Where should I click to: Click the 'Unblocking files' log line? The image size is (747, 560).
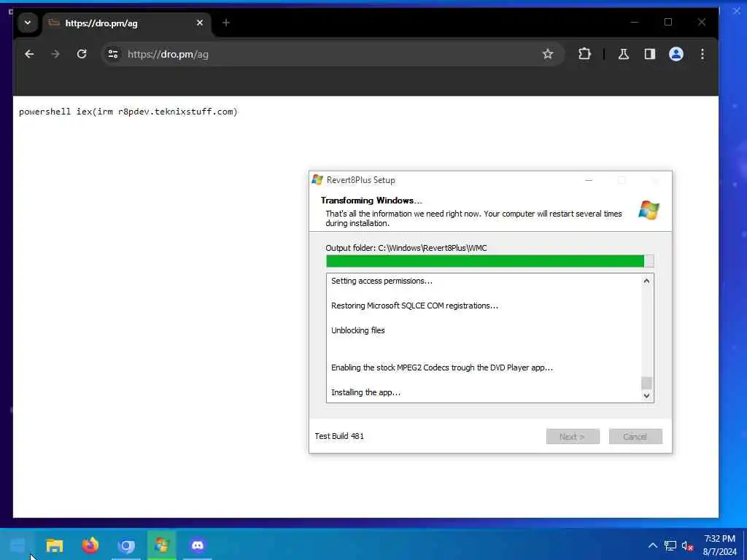(357, 330)
